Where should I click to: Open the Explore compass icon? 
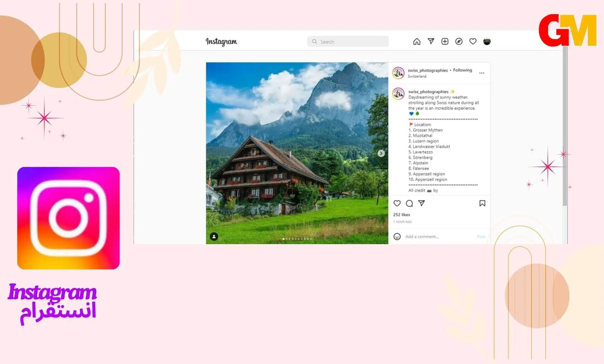(x=459, y=42)
